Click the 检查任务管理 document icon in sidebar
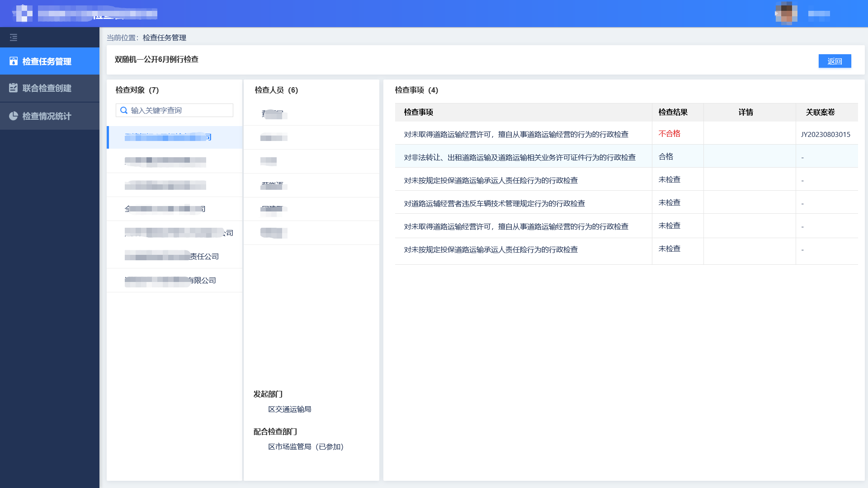The width and height of the screenshot is (868, 488). click(14, 61)
